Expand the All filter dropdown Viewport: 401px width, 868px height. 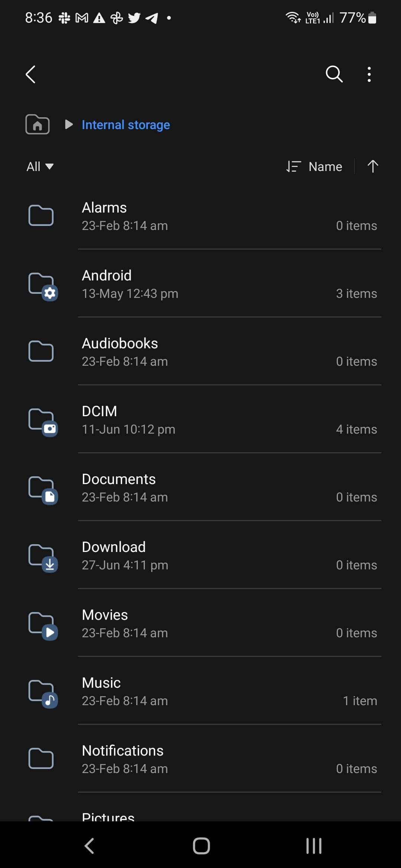[x=40, y=167]
